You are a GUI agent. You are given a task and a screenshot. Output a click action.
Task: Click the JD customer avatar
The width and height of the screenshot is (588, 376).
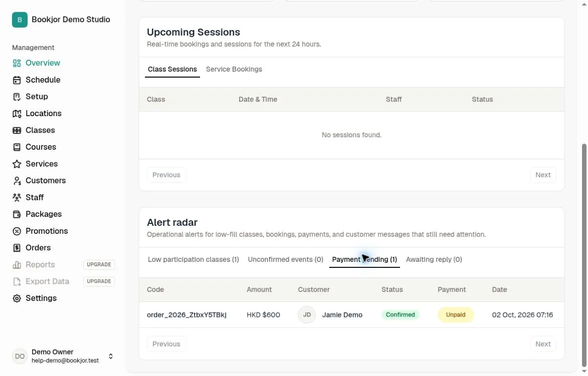click(307, 315)
